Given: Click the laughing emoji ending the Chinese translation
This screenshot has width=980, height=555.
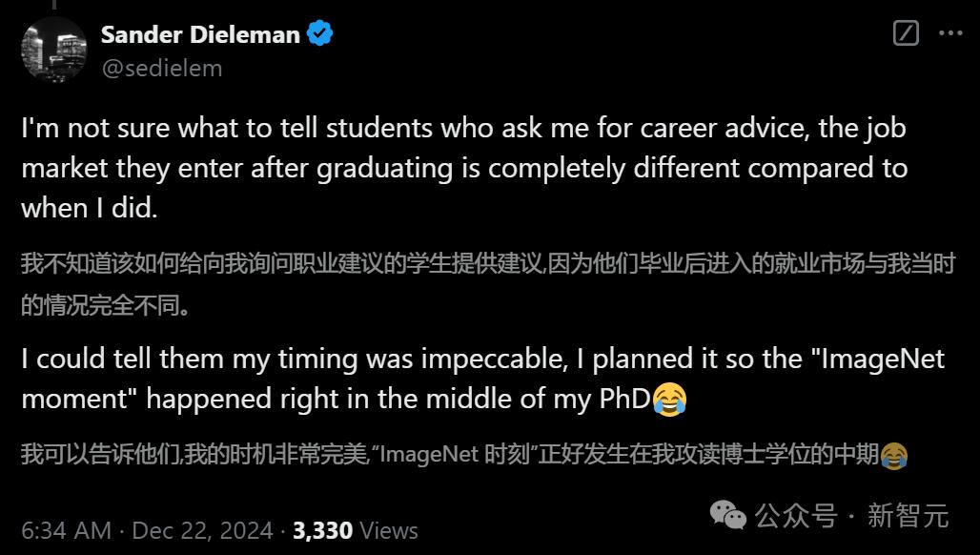Looking at the screenshot, I should tap(893, 456).
